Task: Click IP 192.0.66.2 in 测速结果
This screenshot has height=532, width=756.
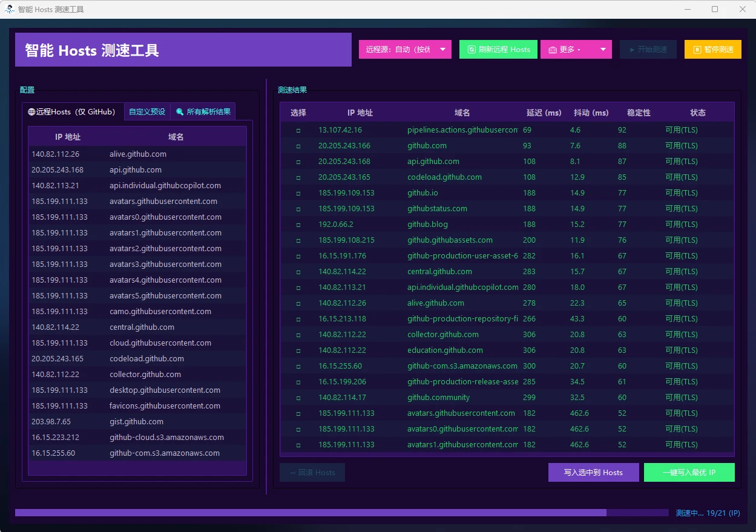Action: [x=336, y=225]
